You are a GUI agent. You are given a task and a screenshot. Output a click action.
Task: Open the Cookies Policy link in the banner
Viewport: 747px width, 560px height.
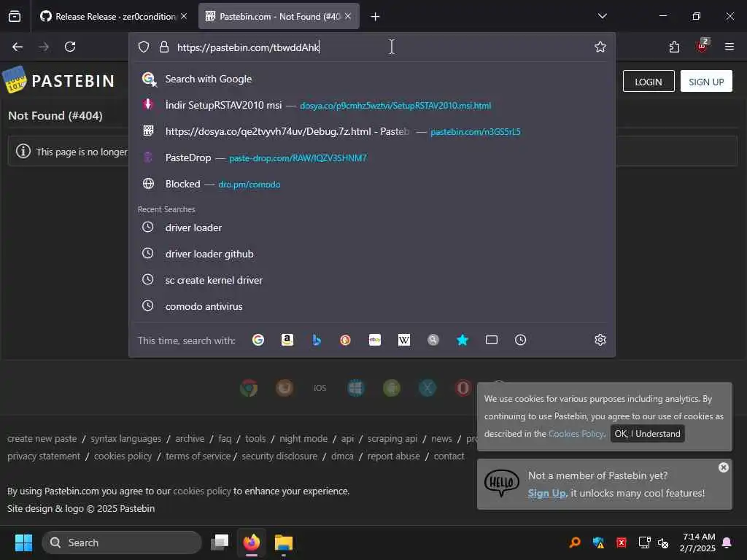(577, 434)
